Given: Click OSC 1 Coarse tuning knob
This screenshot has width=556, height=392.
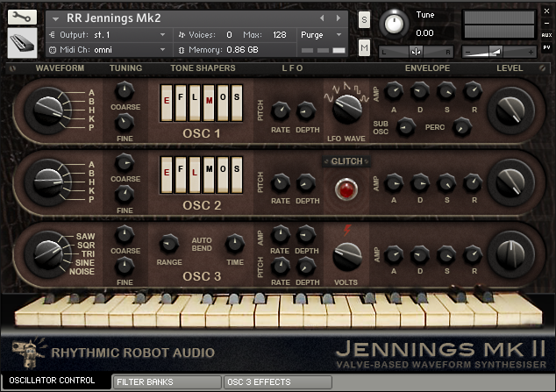Looking at the screenshot, I should [125, 90].
